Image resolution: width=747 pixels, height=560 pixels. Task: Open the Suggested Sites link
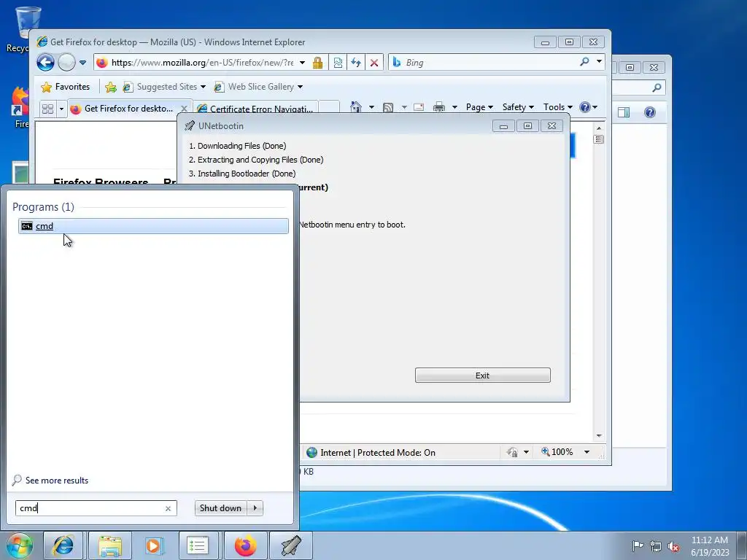(x=164, y=87)
